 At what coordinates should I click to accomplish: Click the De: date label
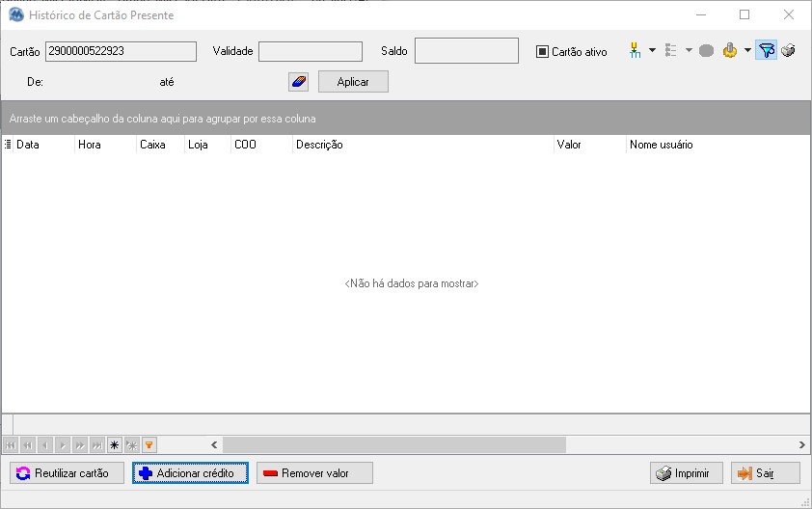36,82
